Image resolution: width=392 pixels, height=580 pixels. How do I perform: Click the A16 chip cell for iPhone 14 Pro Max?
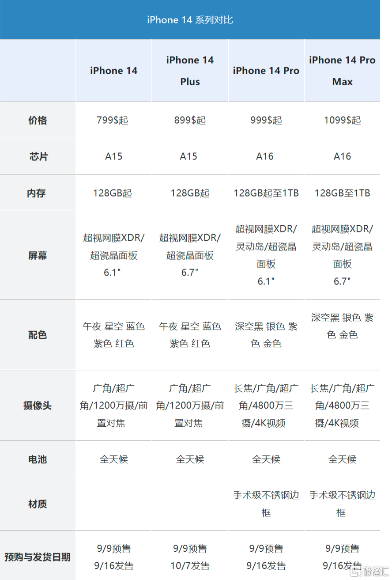point(342,156)
